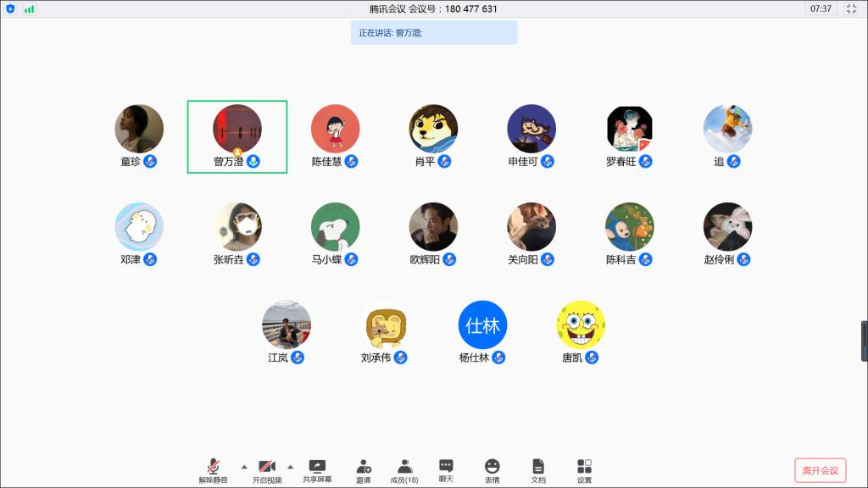The height and width of the screenshot is (488, 868).
Task: Toggle 解除静音 to unmute microphone
Action: [x=214, y=469]
